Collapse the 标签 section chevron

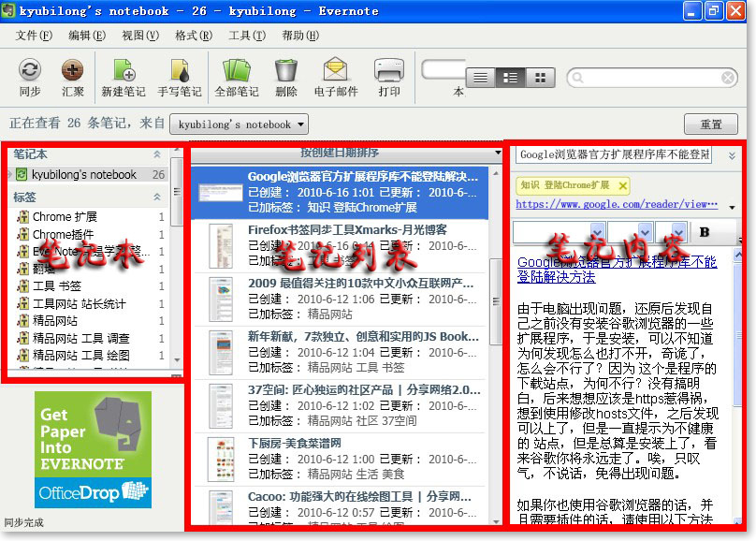tap(157, 197)
